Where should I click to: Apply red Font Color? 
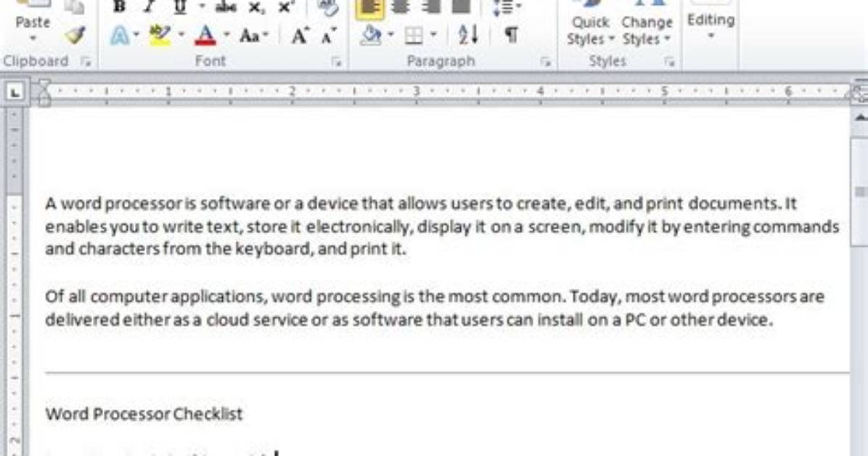point(205,36)
